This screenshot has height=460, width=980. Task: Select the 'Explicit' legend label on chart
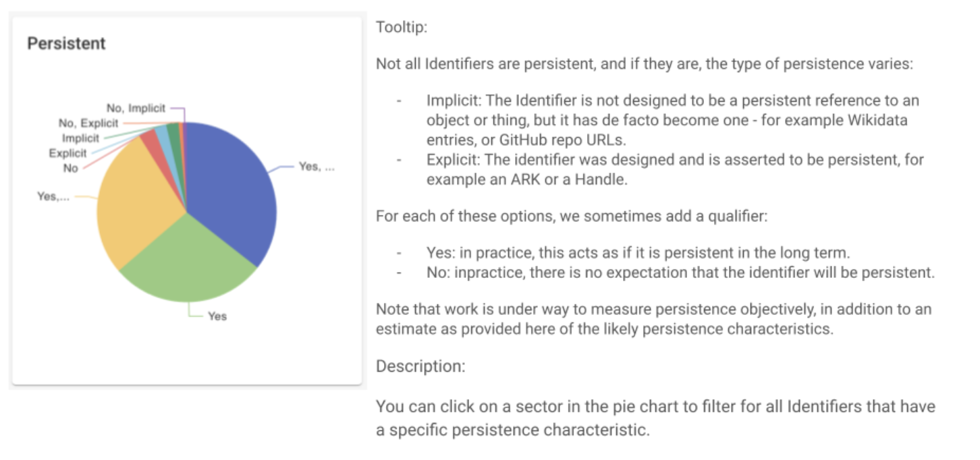coord(67,153)
